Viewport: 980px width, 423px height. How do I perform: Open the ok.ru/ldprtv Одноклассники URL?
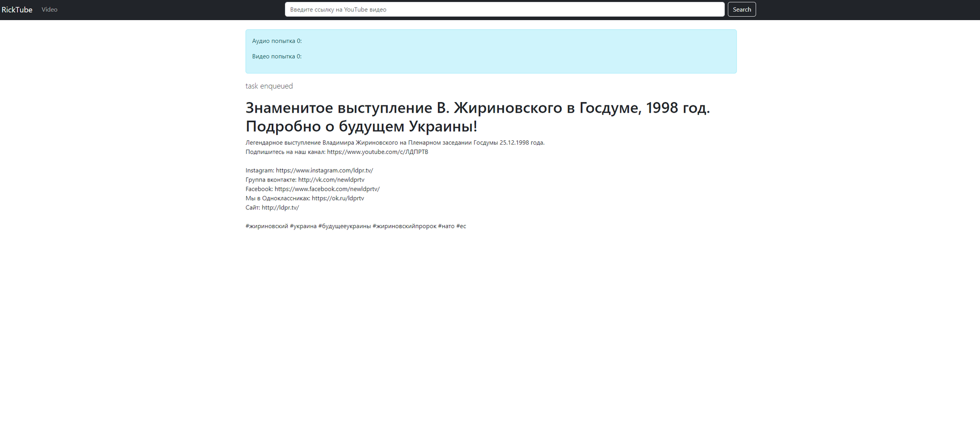pyautogui.click(x=338, y=198)
